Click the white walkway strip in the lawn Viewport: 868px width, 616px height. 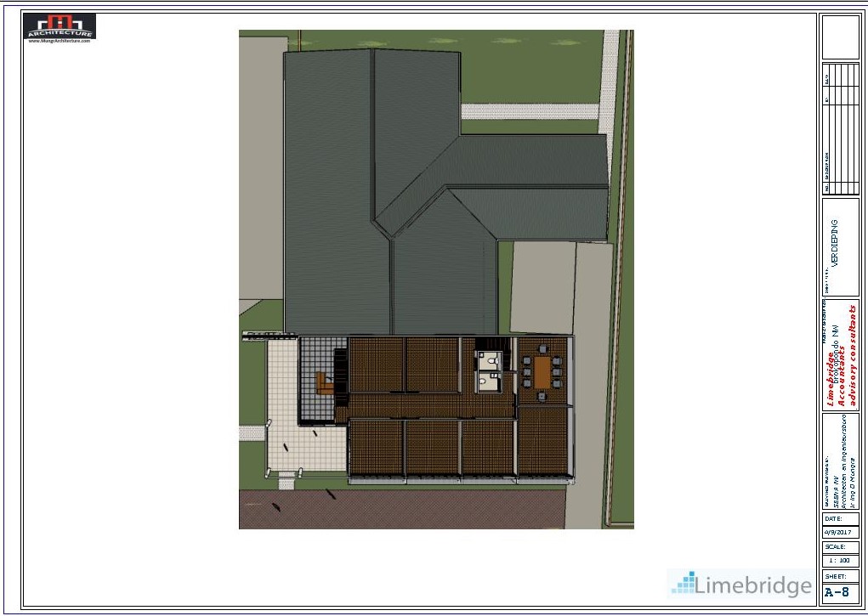(x=527, y=111)
